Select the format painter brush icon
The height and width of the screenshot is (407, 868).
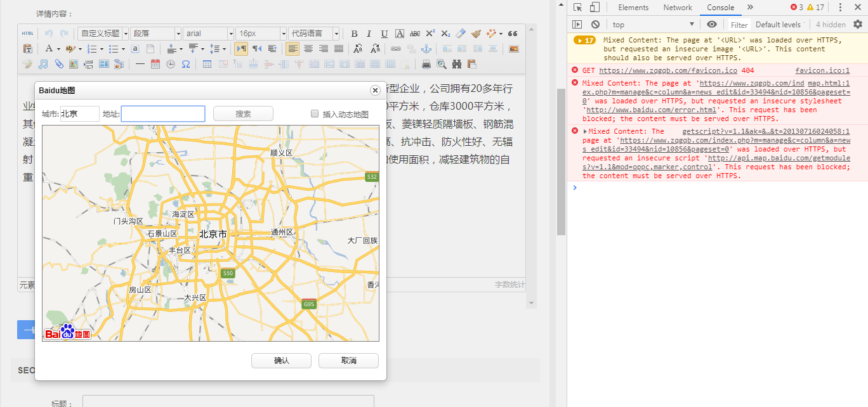pos(476,34)
